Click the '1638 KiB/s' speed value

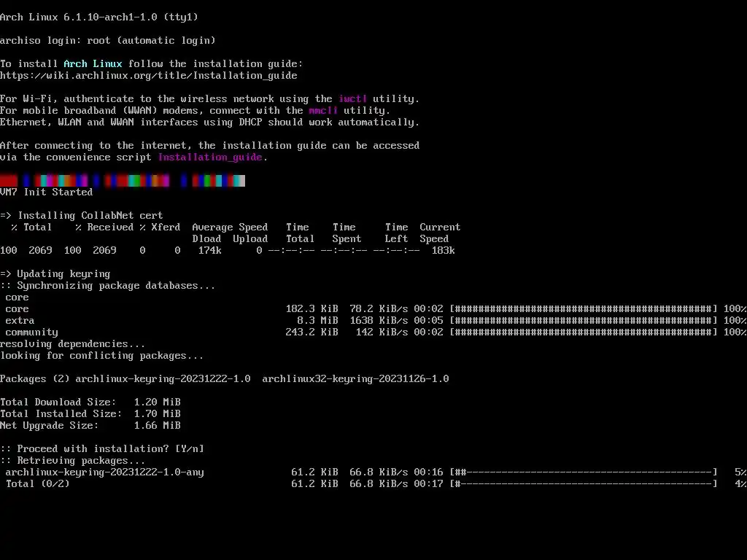coord(379,321)
